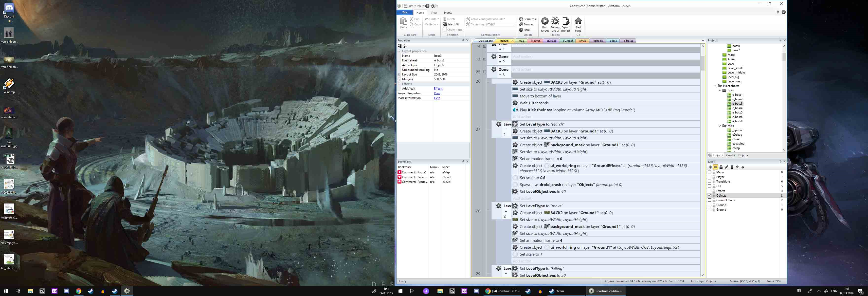This screenshot has height=296, width=868.
Task: Click the Debug layout bug icon
Action: (x=555, y=21)
